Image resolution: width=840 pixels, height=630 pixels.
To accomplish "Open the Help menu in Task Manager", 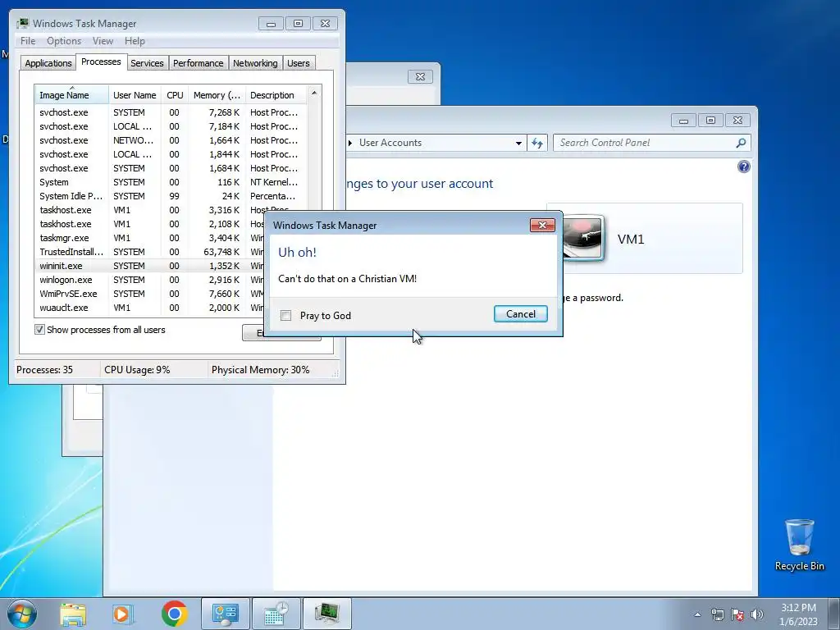I will pos(135,41).
